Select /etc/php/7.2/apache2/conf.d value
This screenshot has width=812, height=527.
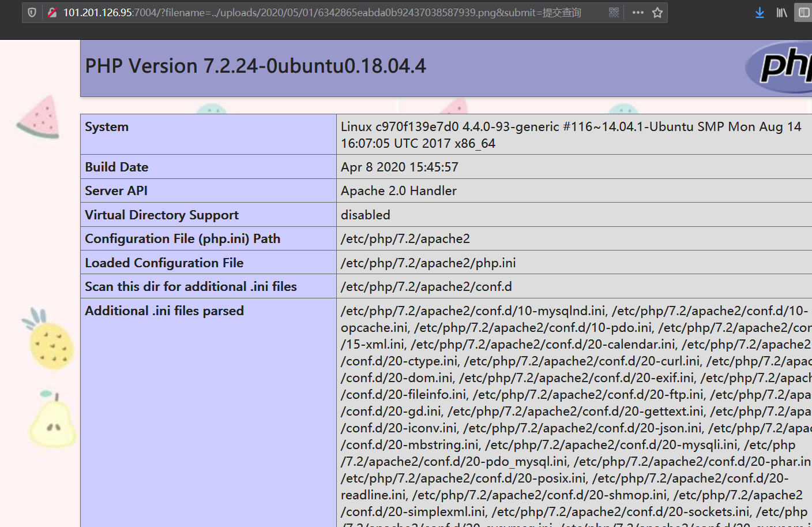426,287
